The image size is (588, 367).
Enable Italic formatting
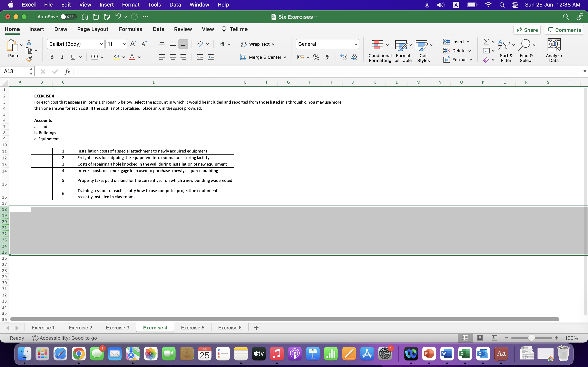point(62,57)
